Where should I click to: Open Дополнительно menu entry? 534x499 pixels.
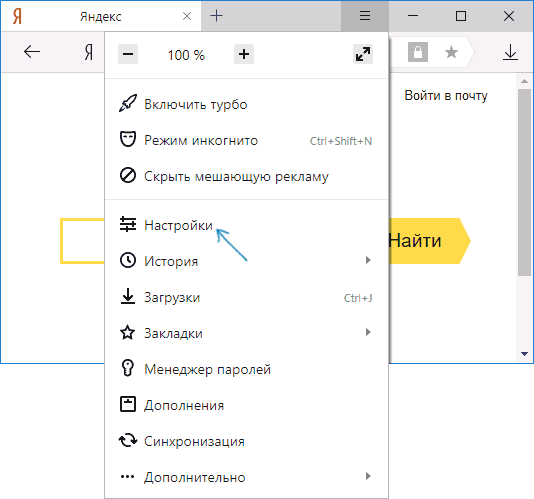(247, 477)
